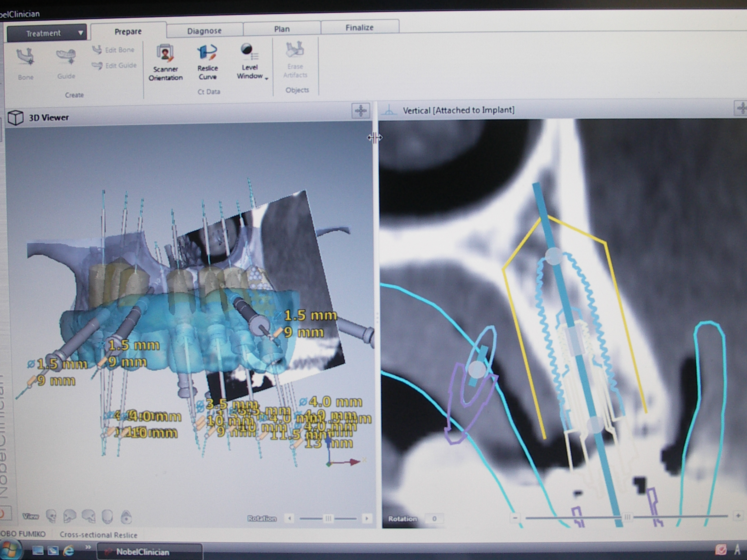
Task: Click the Vertical view pan control icon
Action: point(741,108)
